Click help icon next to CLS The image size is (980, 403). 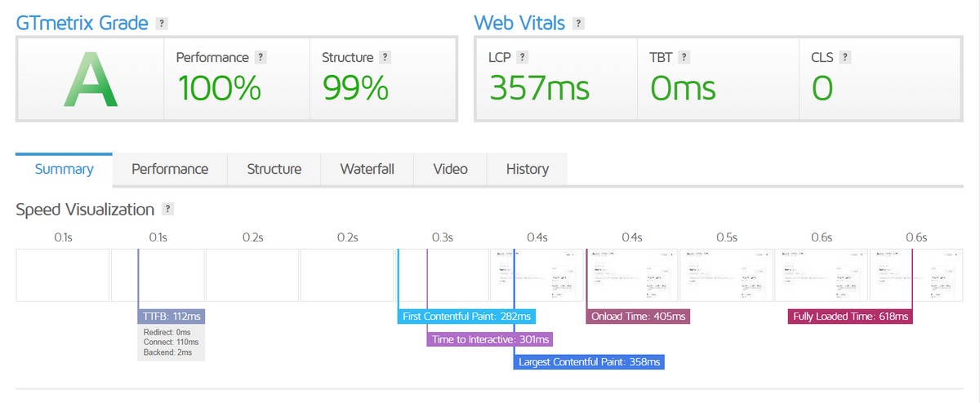point(844,57)
